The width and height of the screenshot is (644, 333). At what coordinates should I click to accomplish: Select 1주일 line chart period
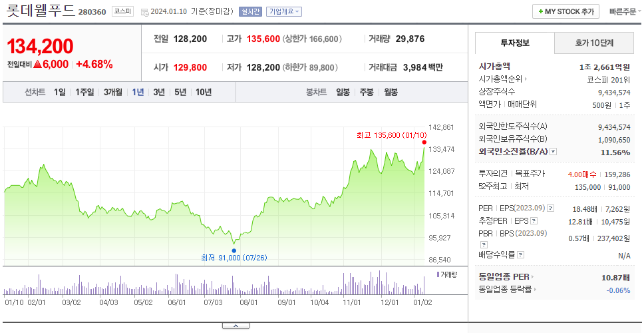point(84,92)
